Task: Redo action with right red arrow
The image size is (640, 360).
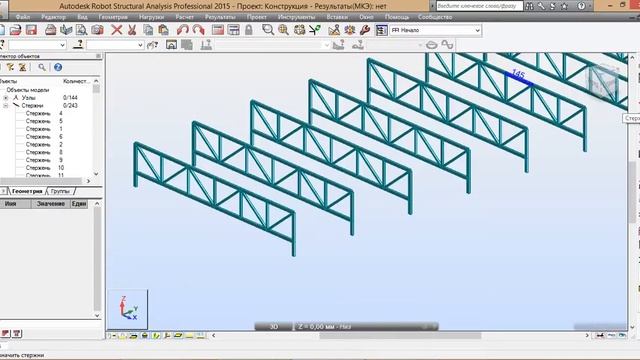Action: point(198,30)
